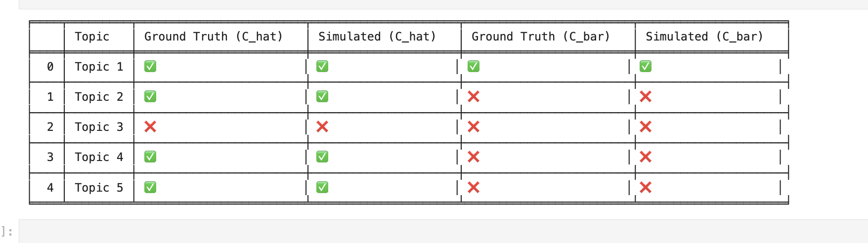Select the "Topic 5" row label

[x=99, y=188]
